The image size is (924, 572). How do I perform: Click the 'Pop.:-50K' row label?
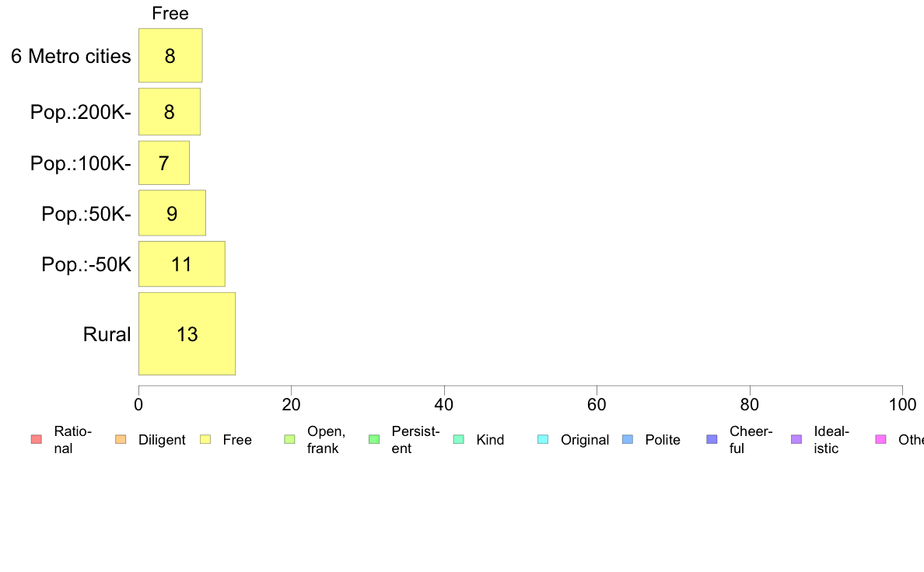coord(86,264)
